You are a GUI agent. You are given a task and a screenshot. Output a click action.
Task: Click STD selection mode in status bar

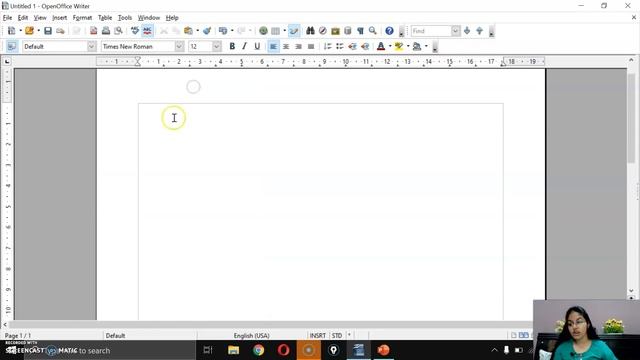point(337,336)
